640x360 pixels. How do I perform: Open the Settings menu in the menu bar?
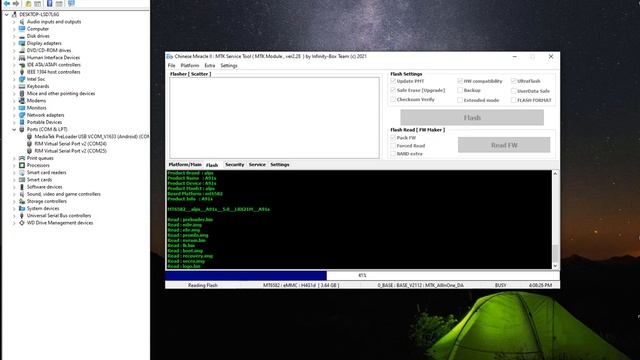229,66
